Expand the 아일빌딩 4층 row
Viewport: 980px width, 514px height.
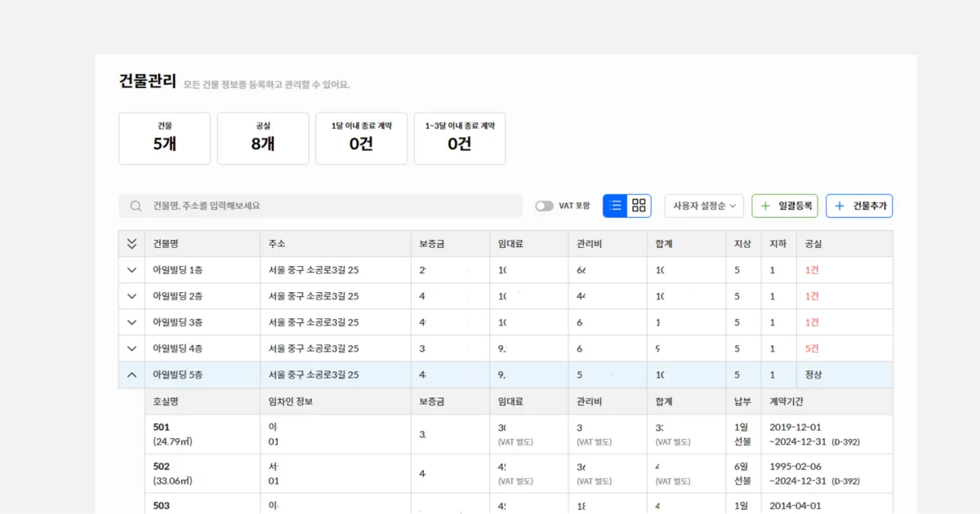(131, 348)
